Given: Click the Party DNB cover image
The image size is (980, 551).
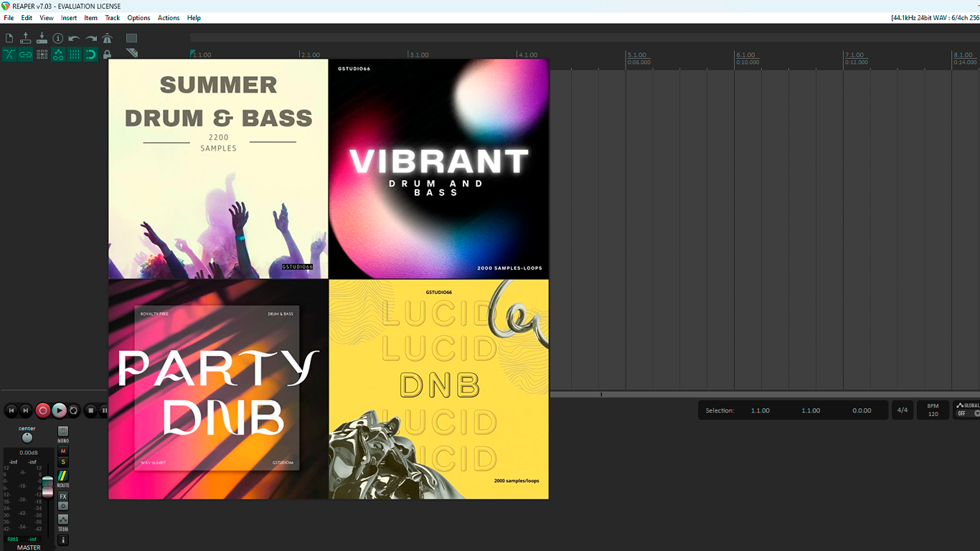Looking at the screenshot, I should pyautogui.click(x=218, y=389).
